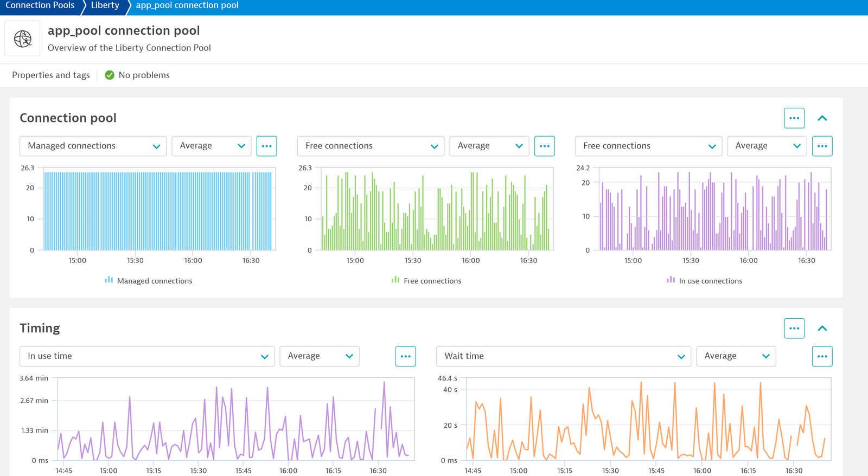Open the Connection pool section more-options menu
Screen dimensions: 868x476
point(794,118)
